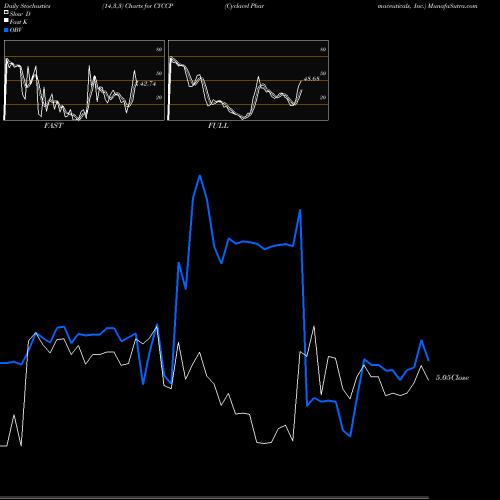This screenshot has width=500, height=500.
Task: Select the 'OBV' legend label
Action: pyautogui.click(x=16, y=30)
